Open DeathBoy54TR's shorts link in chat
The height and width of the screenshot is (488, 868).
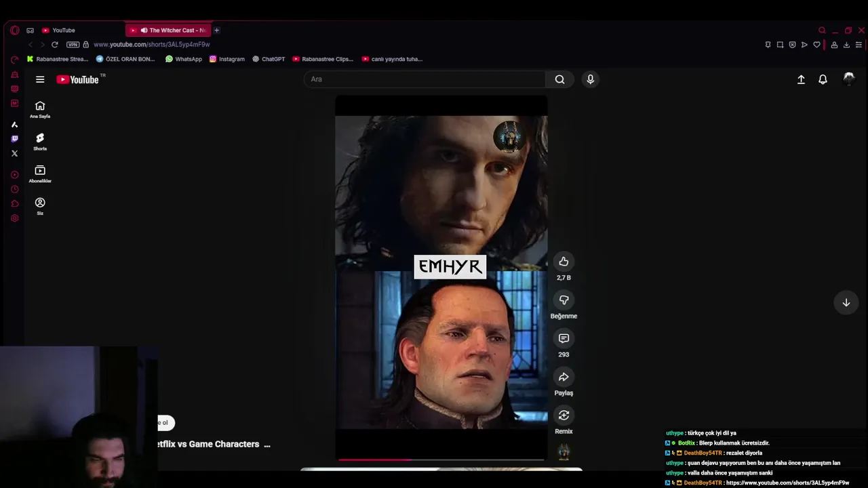pos(787,483)
